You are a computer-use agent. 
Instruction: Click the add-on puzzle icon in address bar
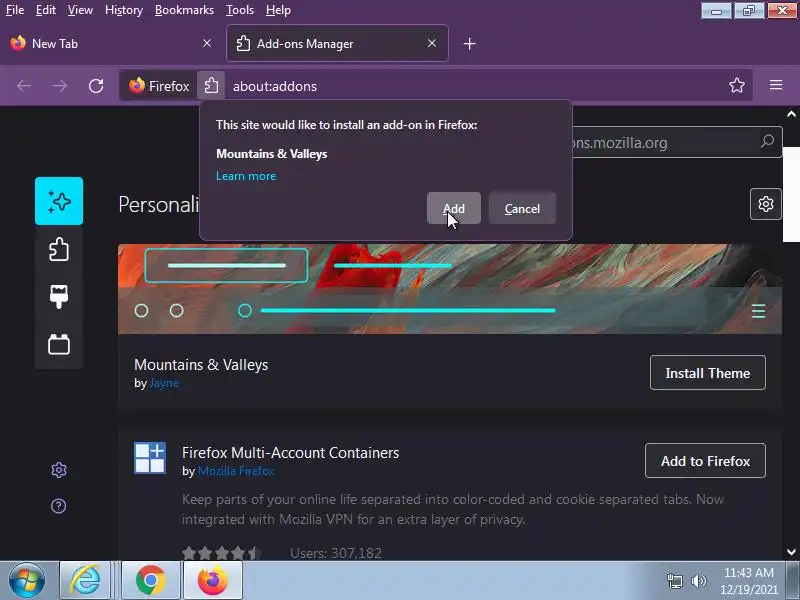pyautogui.click(x=211, y=85)
